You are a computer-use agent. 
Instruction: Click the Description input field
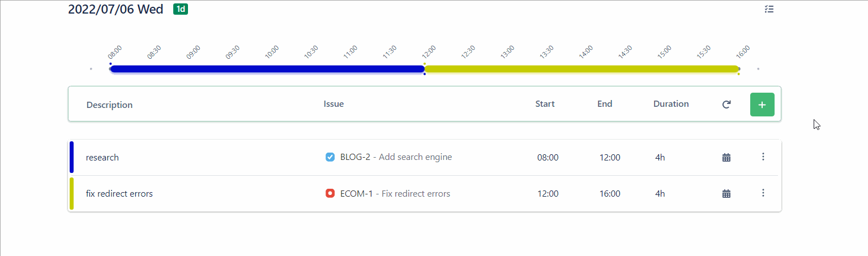193,105
